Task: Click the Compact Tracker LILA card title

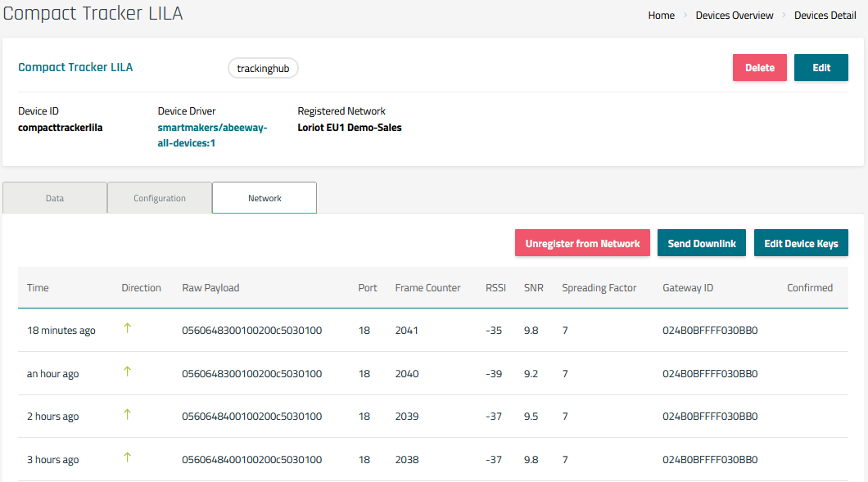Action: pyautogui.click(x=75, y=67)
